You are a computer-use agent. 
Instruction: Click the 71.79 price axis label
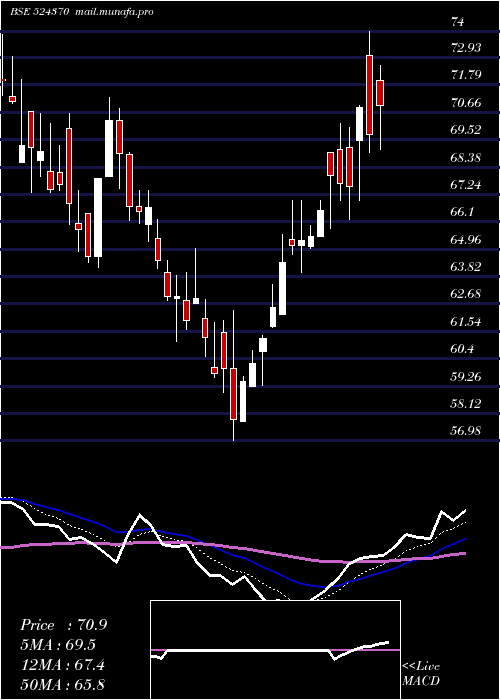(x=466, y=75)
